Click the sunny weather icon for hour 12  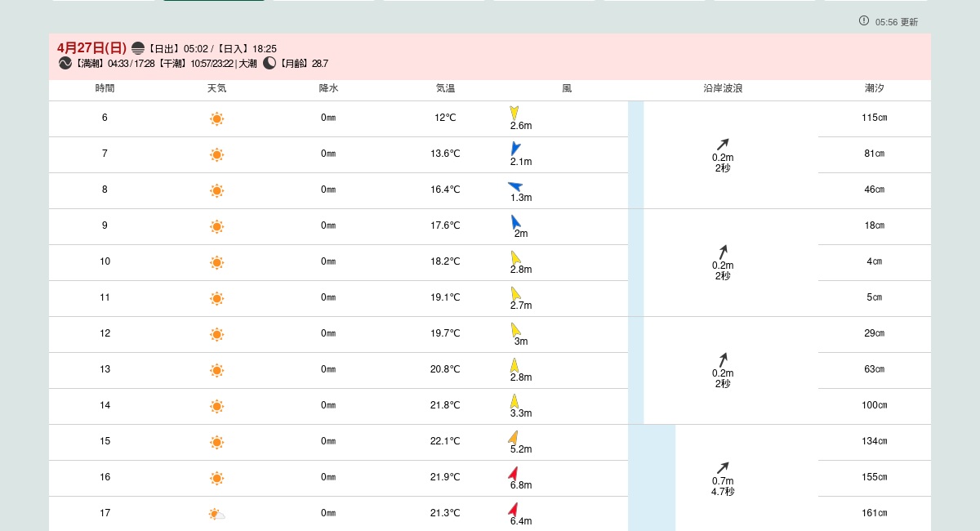(216, 334)
